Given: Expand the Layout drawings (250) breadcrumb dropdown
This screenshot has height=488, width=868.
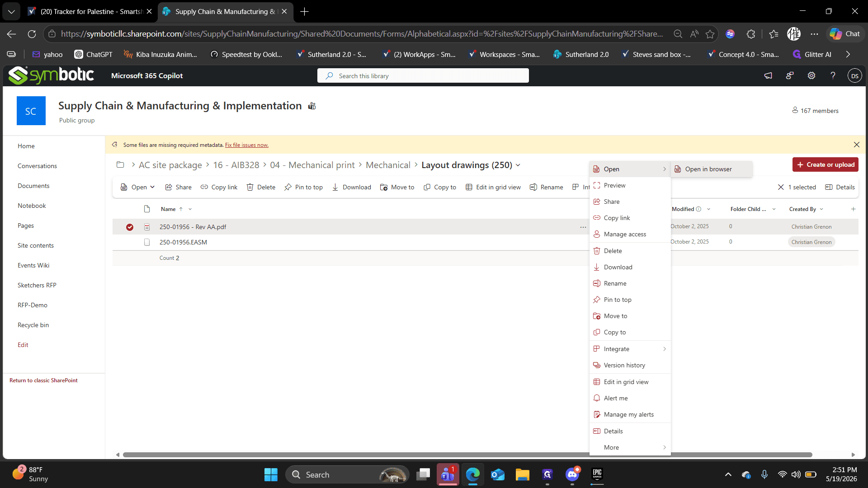Looking at the screenshot, I should click(x=518, y=165).
